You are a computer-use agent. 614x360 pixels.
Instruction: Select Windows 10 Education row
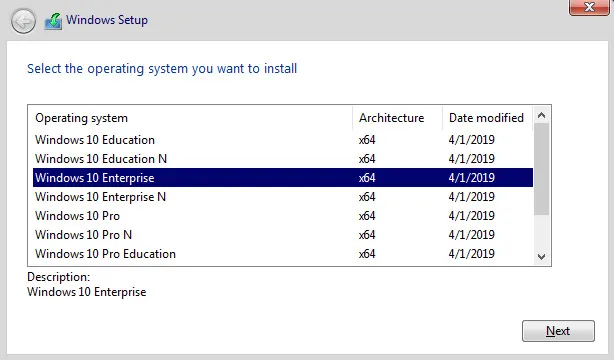[283, 140]
